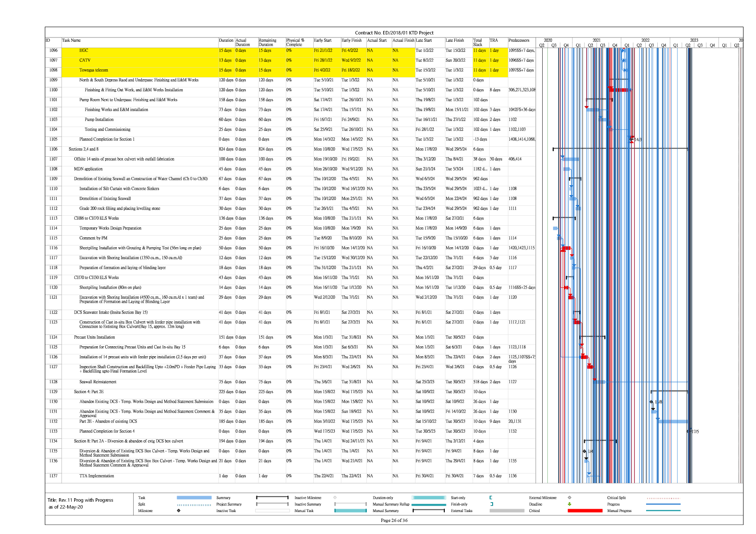
Task: Click the Finish-only bracket legend icon
Action: pos(491,504)
